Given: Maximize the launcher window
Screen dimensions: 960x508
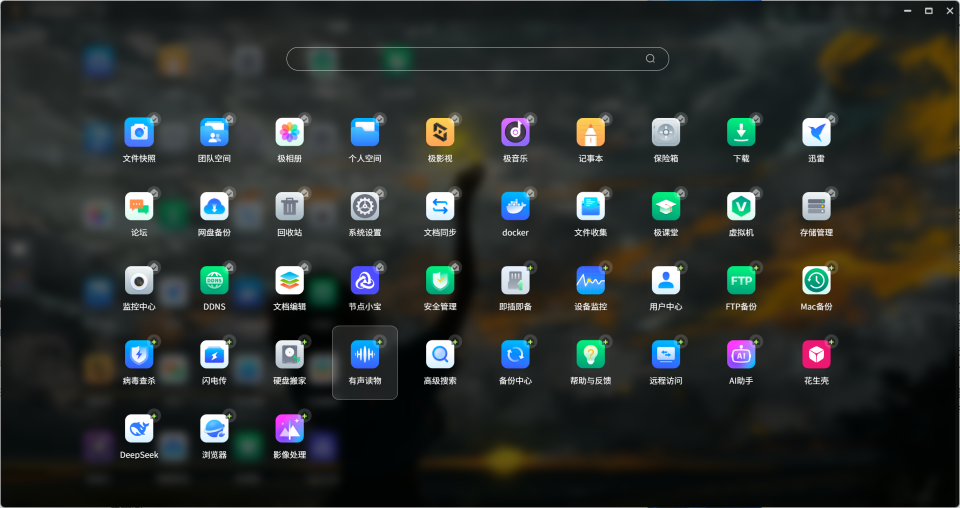Looking at the screenshot, I should pyautogui.click(x=928, y=10).
